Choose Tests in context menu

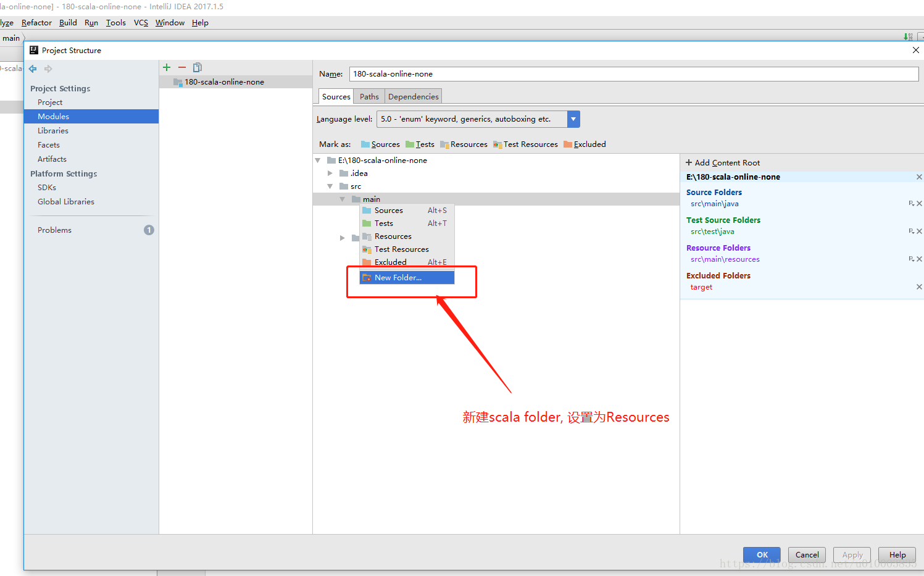407,223
